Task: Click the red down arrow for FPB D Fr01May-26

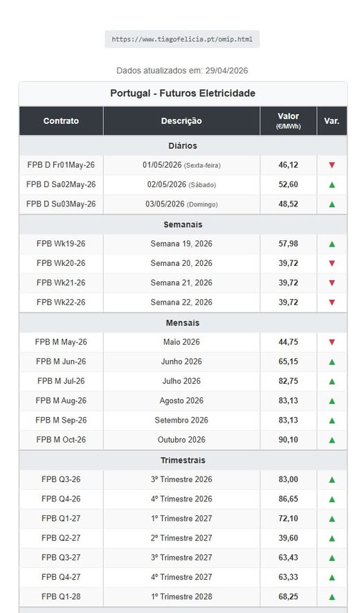Action: 331,165
